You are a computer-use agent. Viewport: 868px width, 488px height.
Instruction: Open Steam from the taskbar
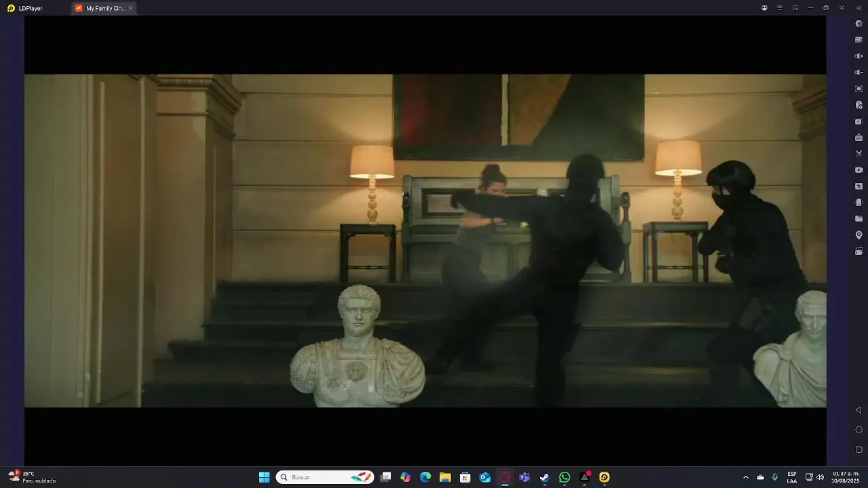coord(545,477)
